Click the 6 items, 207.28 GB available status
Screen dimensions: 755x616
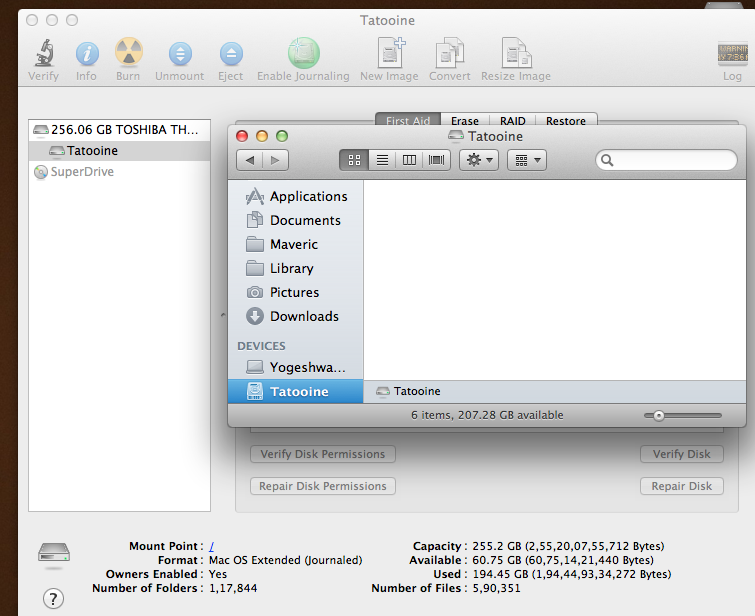tap(487, 415)
